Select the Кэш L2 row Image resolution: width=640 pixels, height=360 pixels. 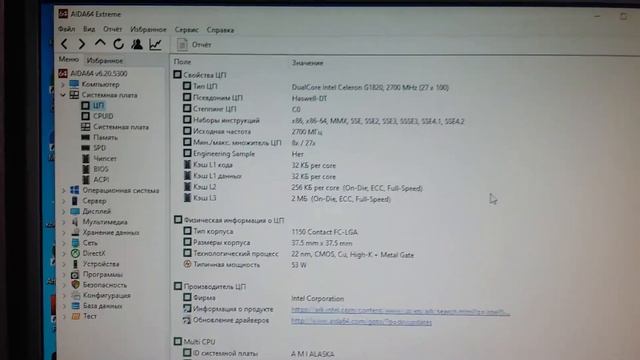pos(303,187)
